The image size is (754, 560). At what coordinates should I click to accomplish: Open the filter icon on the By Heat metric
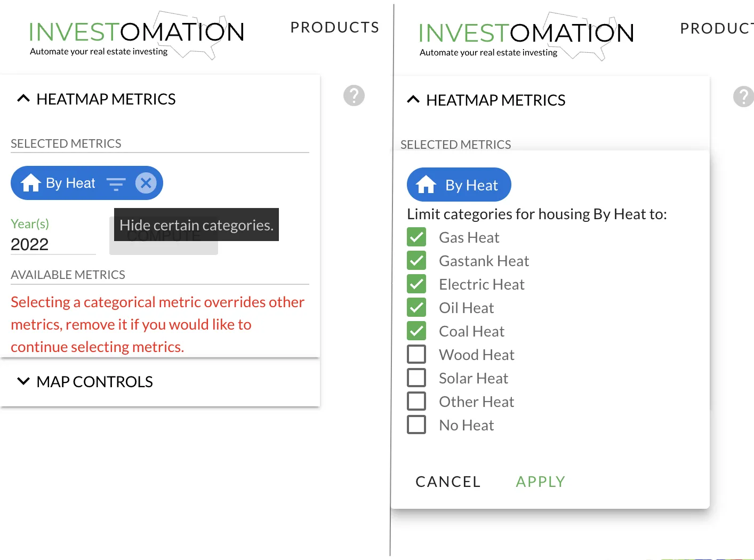(116, 183)
